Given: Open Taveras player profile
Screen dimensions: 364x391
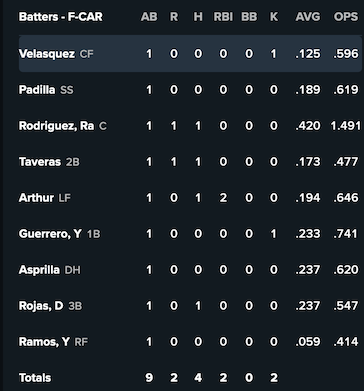Looking at the screenshot, I should tap(40, 162).
